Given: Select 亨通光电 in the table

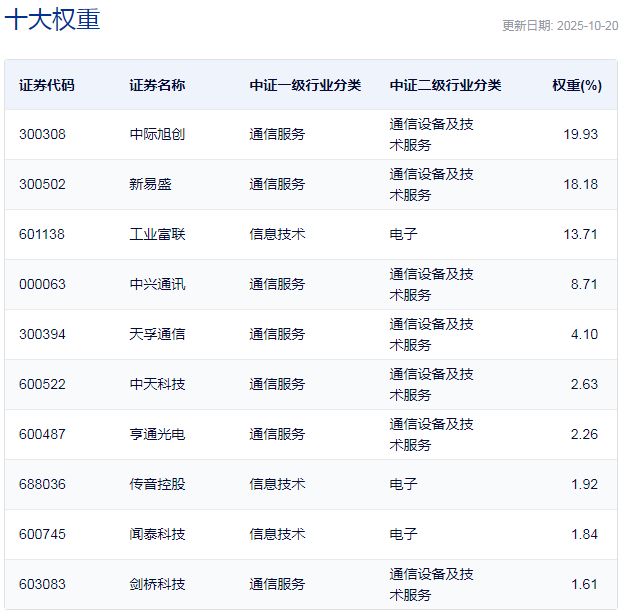Looking at the screenshot, I should click(x=157, y=434).
